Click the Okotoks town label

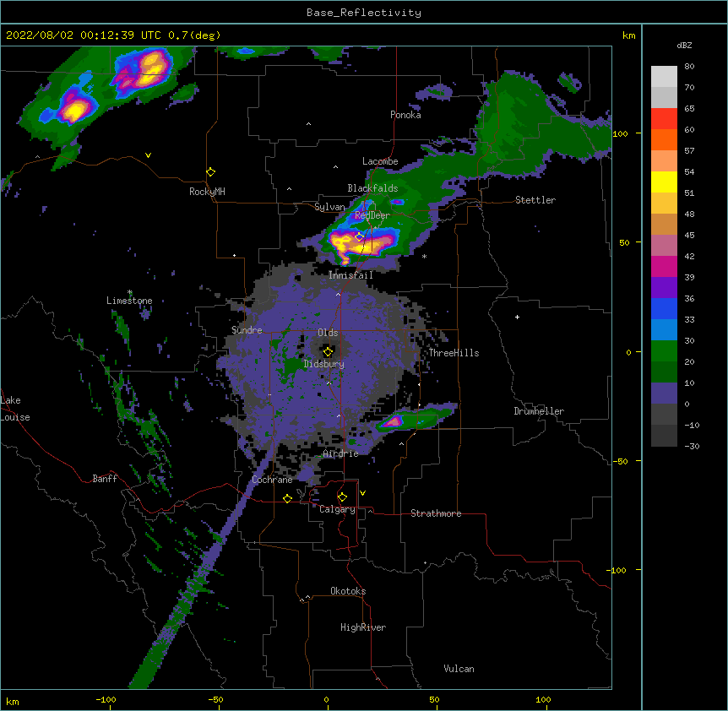(348, 591)
